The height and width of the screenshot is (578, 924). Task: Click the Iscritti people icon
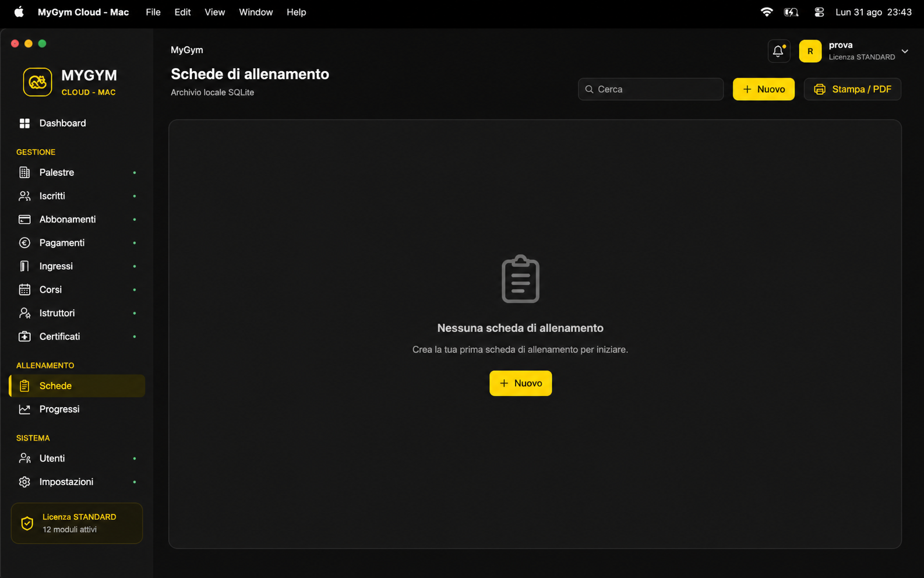(x=24, y=196)
